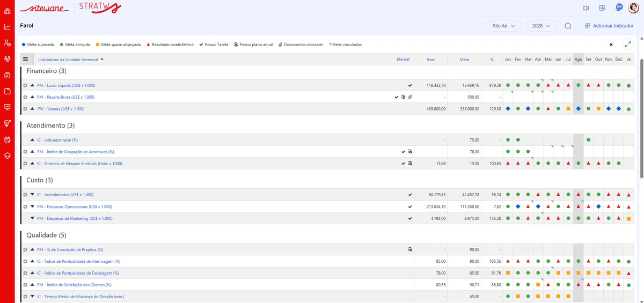Click the task checkmark on Receita Bruta row

(397, 97)
